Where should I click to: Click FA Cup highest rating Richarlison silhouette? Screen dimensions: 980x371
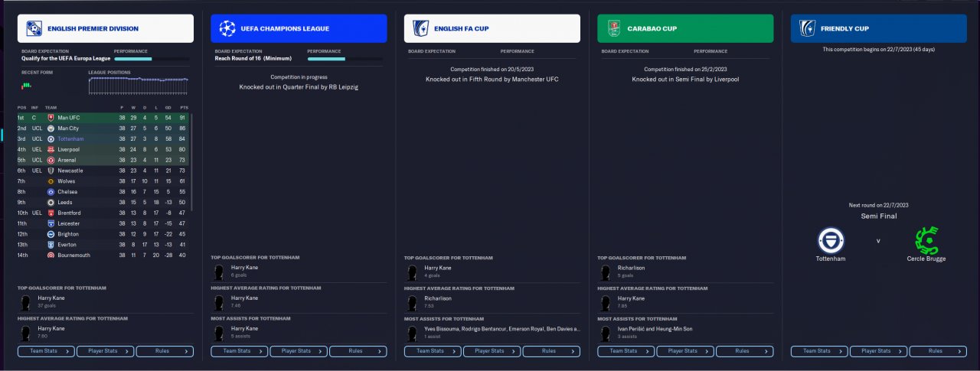413,302
